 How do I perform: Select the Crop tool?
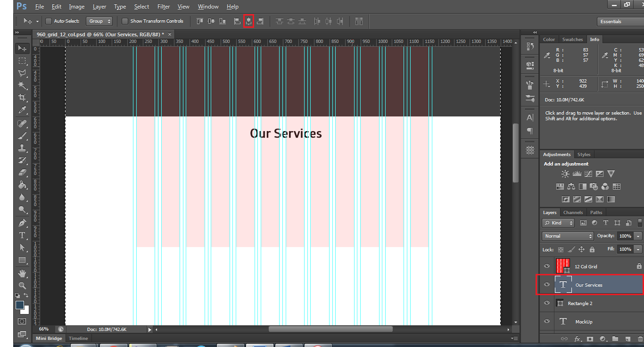tap(22, 98)
